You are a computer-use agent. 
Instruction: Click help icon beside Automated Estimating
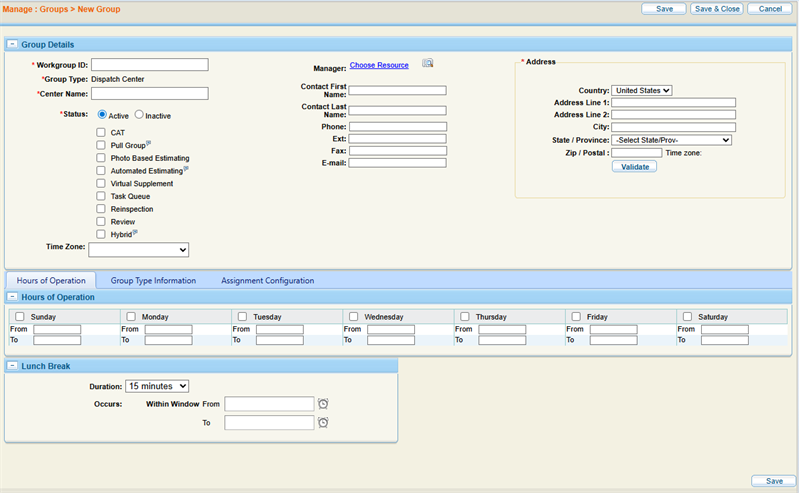[186, 169]
